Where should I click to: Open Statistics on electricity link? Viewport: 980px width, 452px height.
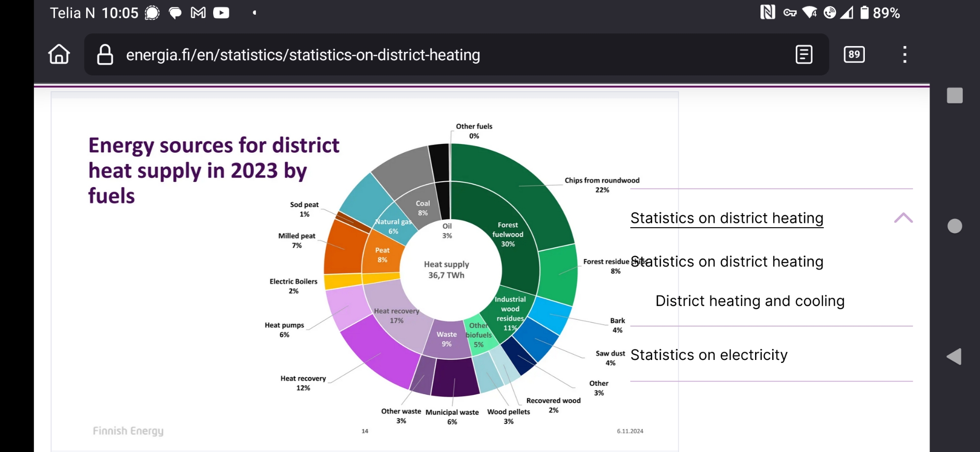[709, 355]
